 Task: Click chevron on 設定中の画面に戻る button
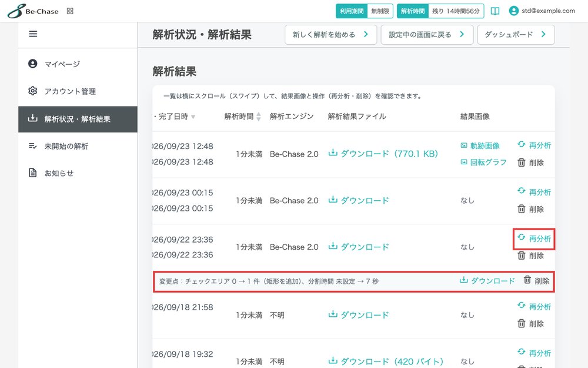[462, 34]
